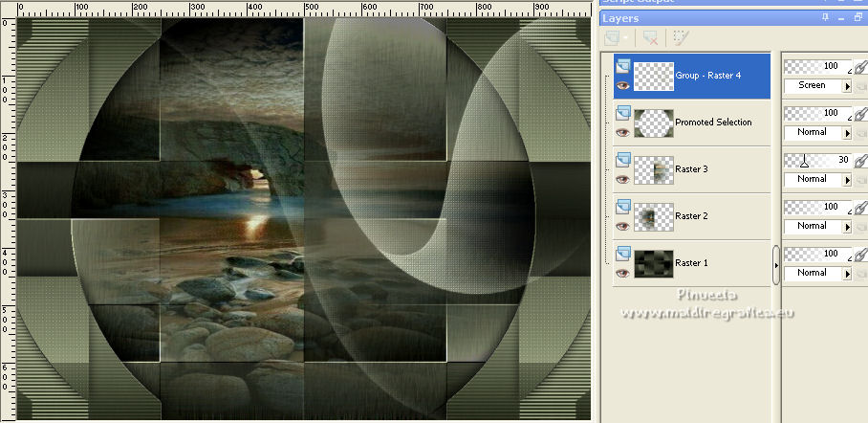Toggle visibility eye of Raster 1 layer

pos(622,273)
